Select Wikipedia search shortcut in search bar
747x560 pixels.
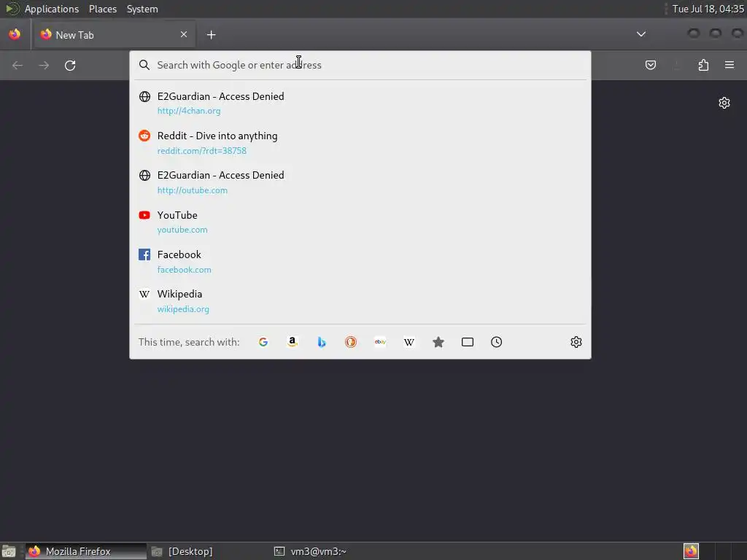(x=409, y=342)
